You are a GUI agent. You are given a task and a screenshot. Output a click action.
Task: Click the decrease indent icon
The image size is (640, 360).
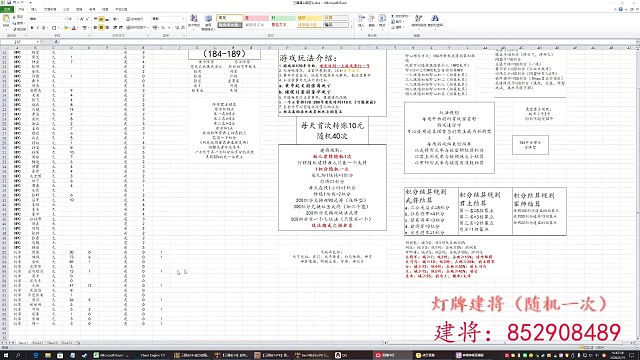pos(115,28)
